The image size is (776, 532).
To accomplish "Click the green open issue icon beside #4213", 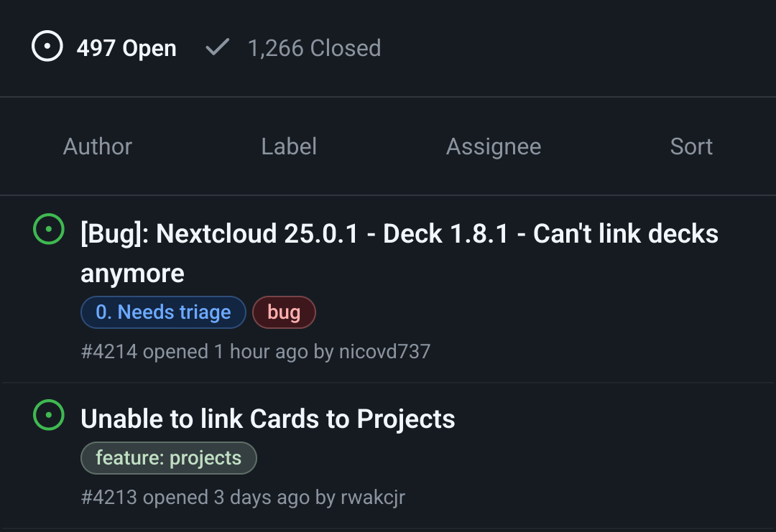I will 48,416.
